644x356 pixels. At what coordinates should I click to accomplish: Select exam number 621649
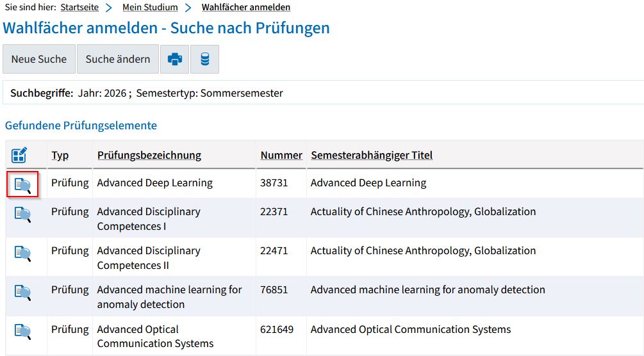pyautogui.click(x=277, y=329)
